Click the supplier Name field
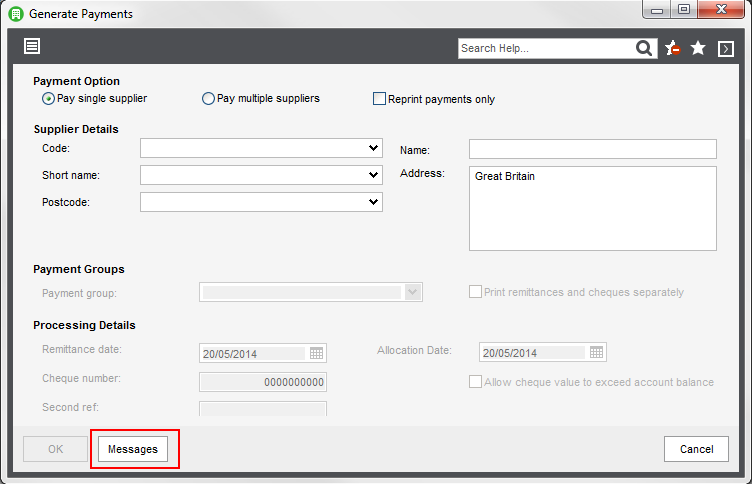 click(593, 149)
